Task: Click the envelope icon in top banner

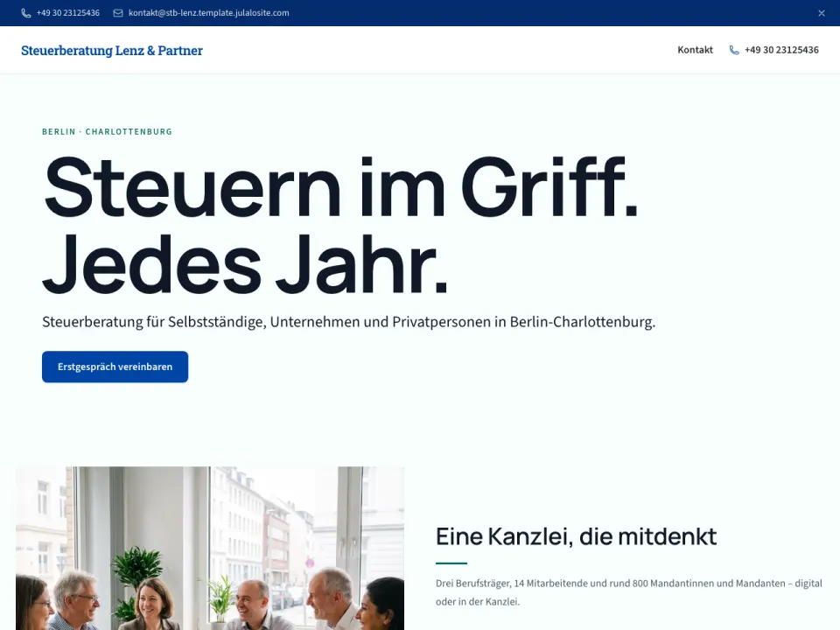Action: pyautogui.click(x=118, y=13)
